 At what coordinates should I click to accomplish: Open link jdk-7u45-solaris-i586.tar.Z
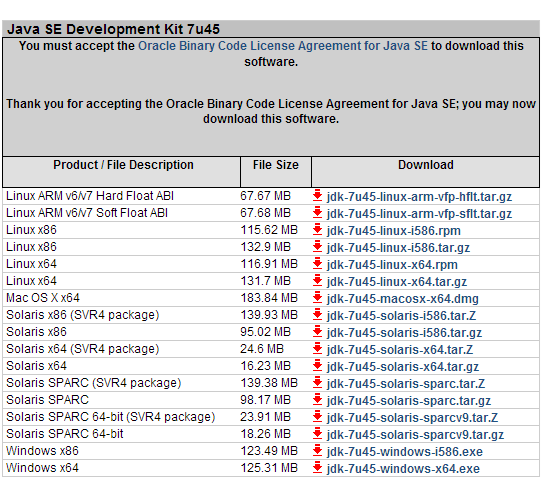click(x=401, y=316)
